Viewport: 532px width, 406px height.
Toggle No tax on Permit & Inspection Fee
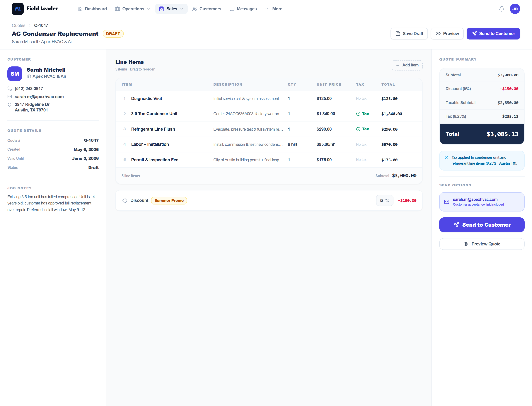click(361, 160)
